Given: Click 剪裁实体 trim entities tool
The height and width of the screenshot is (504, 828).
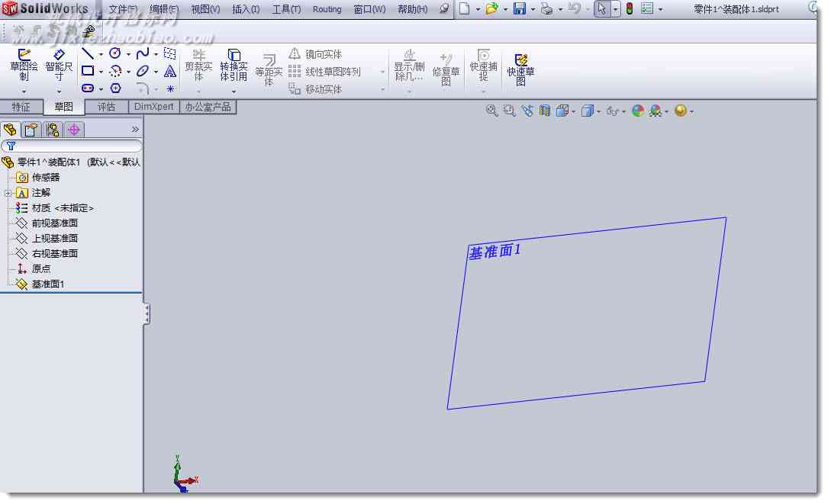Looking at the screenshot, I should [198, 66].
